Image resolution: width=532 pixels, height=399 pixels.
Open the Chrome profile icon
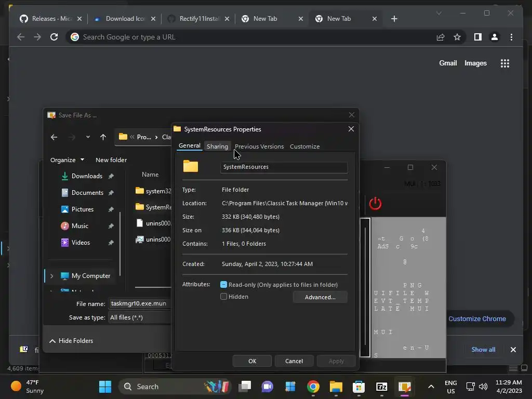(x=495, y=37)
